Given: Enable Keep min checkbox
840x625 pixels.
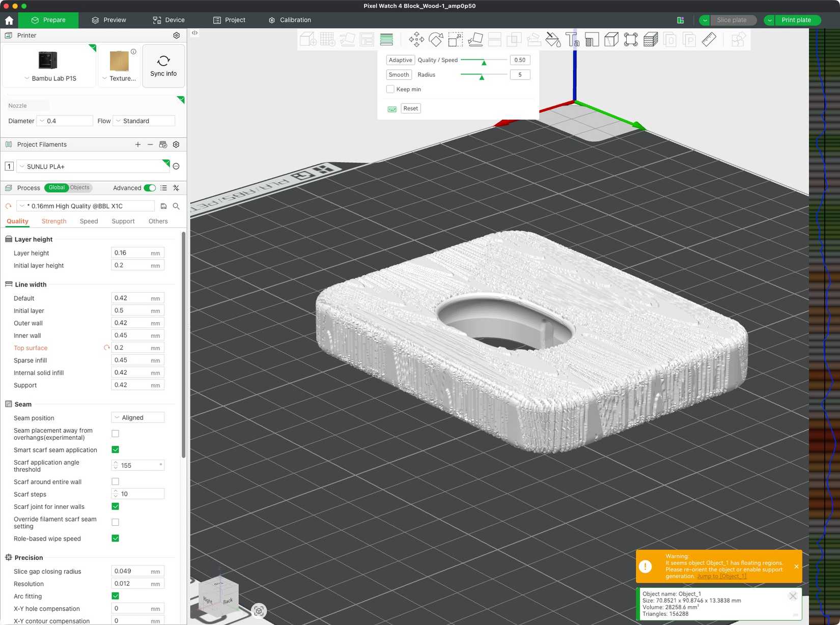Looking at the screenshot, I should pos(390,89).
